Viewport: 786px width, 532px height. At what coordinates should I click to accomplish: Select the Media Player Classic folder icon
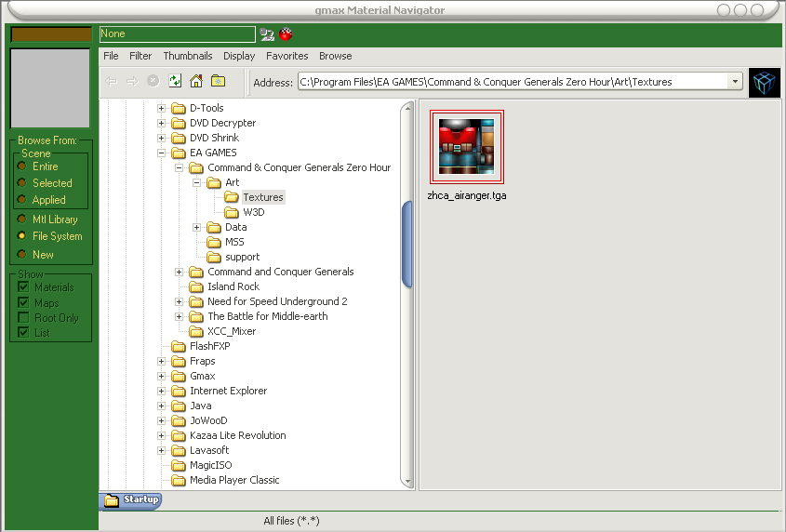pyautogui.click(x=179, y=480)
